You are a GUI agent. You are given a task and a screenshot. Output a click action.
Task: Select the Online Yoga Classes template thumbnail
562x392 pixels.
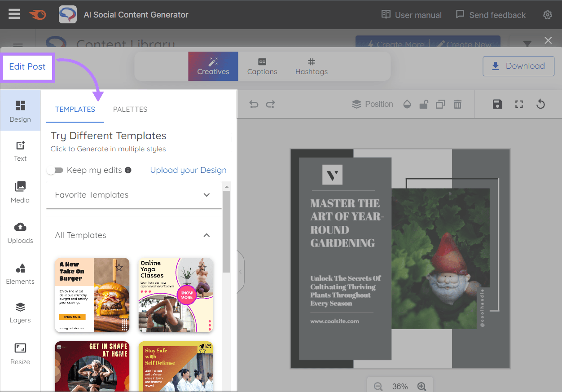point(176,295)
